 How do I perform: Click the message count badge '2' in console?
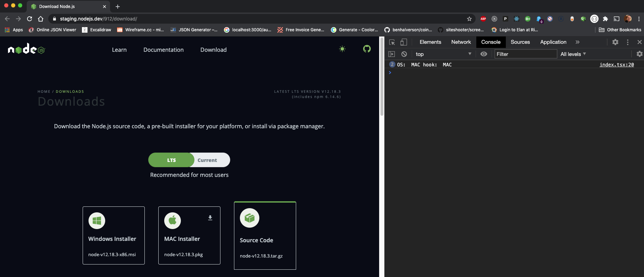coord(392,64)
